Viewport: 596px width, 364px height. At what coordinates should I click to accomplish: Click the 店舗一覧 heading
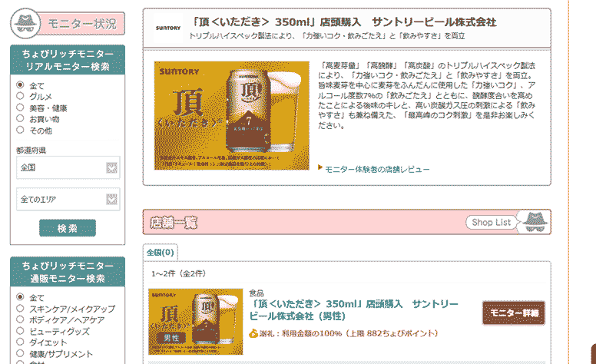tap(174, 223)
